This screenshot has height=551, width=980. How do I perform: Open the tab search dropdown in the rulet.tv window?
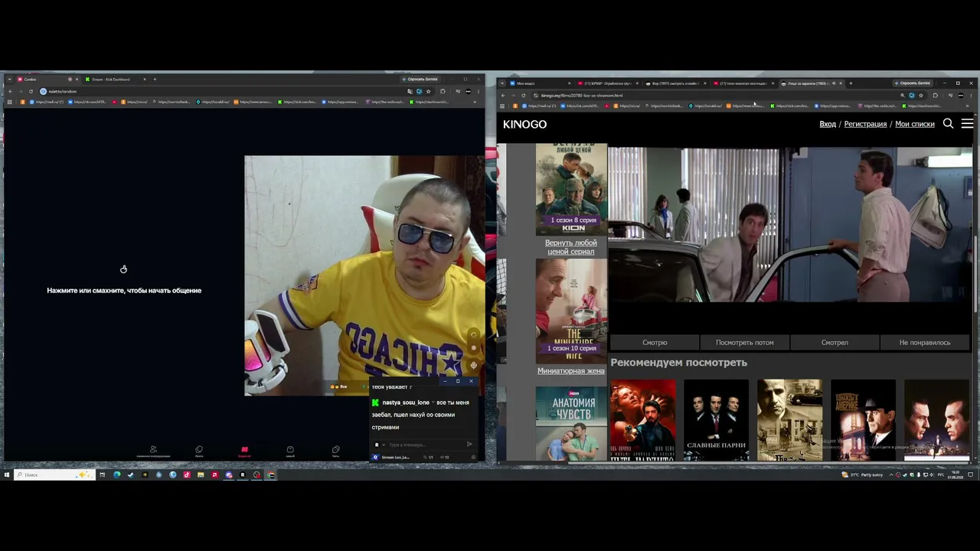point(9,80)
